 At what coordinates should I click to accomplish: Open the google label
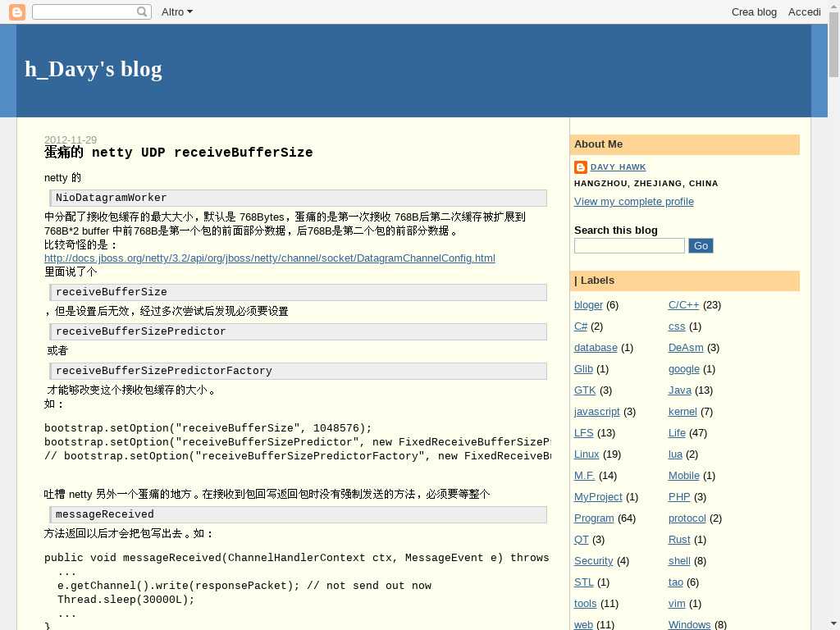pos(683,369)
